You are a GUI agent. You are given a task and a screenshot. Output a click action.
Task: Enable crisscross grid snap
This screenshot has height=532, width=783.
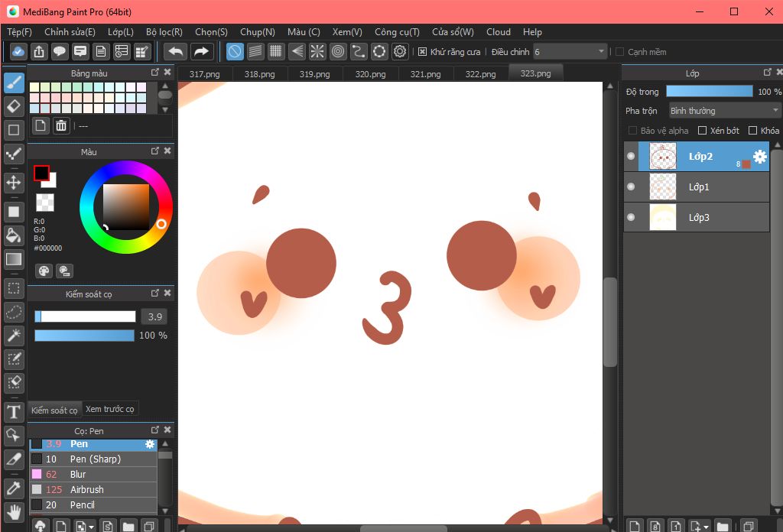point(275,51)
